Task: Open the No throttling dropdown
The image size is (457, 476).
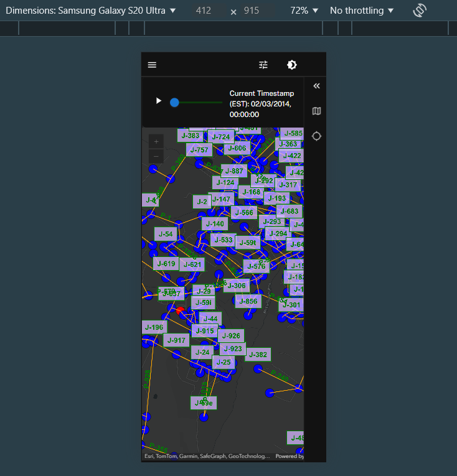Action: pos(362,11)
